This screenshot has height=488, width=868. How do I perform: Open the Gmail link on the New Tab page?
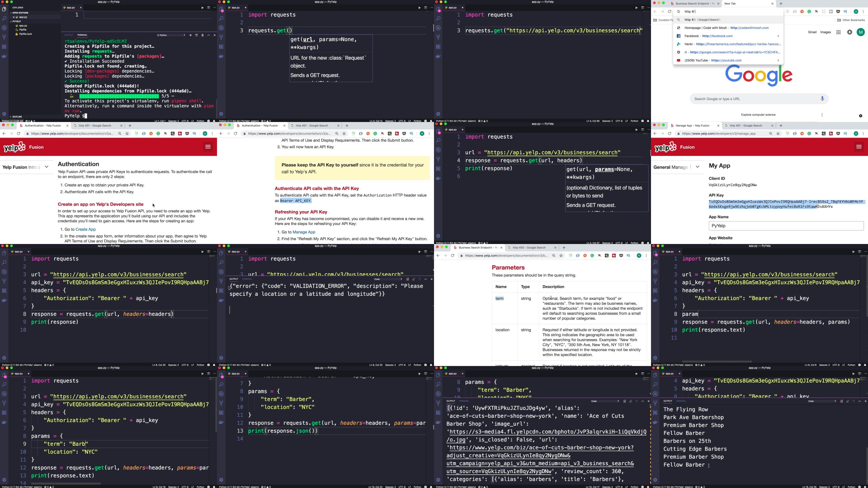(812, 32)
